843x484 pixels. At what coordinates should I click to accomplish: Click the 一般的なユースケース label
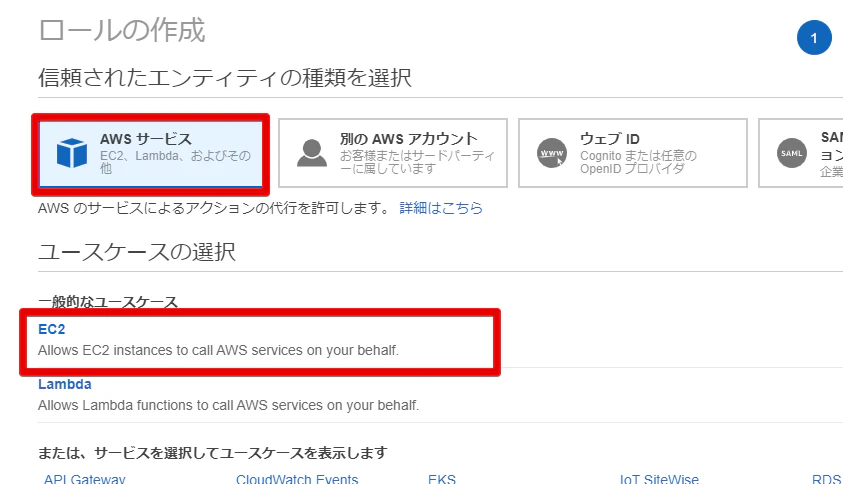pyautogui.click(x=108, y=302)
